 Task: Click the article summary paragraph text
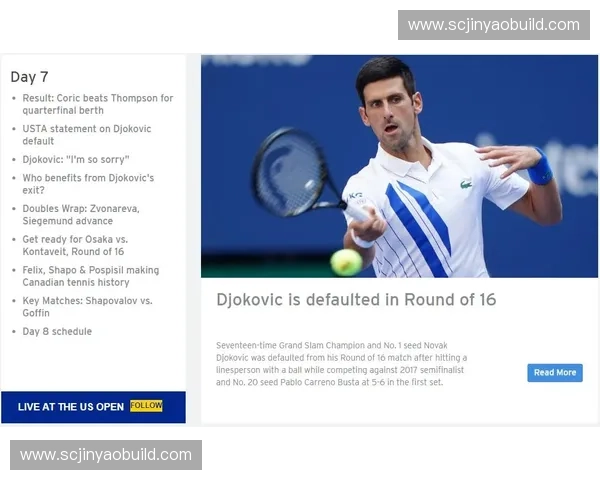342,363
